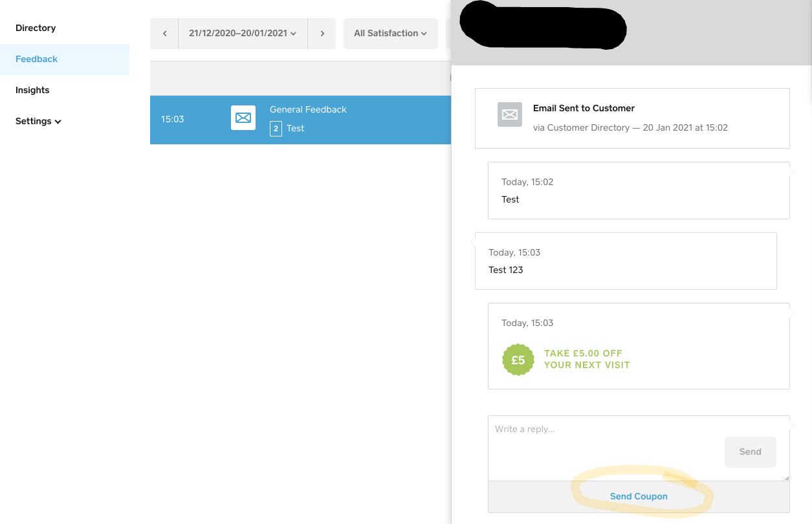Click the 15:03 timestamp in the feedback list
Viewport: 812px width, 524px height.
(173, 119)
